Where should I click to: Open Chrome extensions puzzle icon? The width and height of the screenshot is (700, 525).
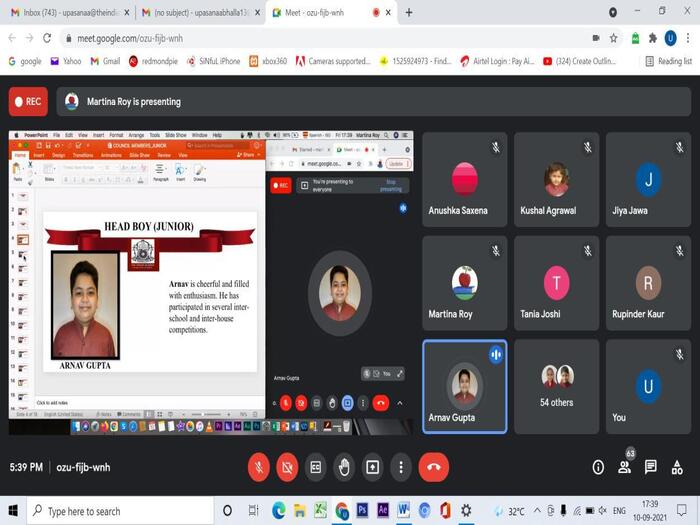pyautogui.click(x=653, y=38)
